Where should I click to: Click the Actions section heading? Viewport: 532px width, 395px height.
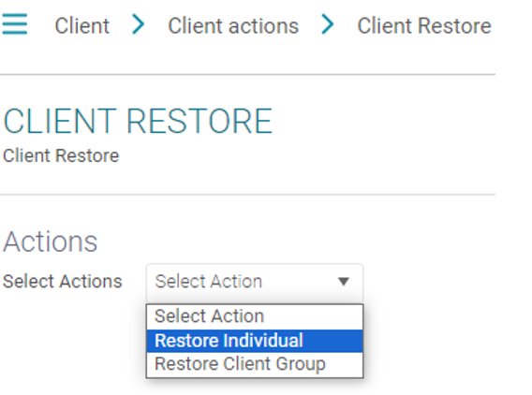click(x=51, y=241)
